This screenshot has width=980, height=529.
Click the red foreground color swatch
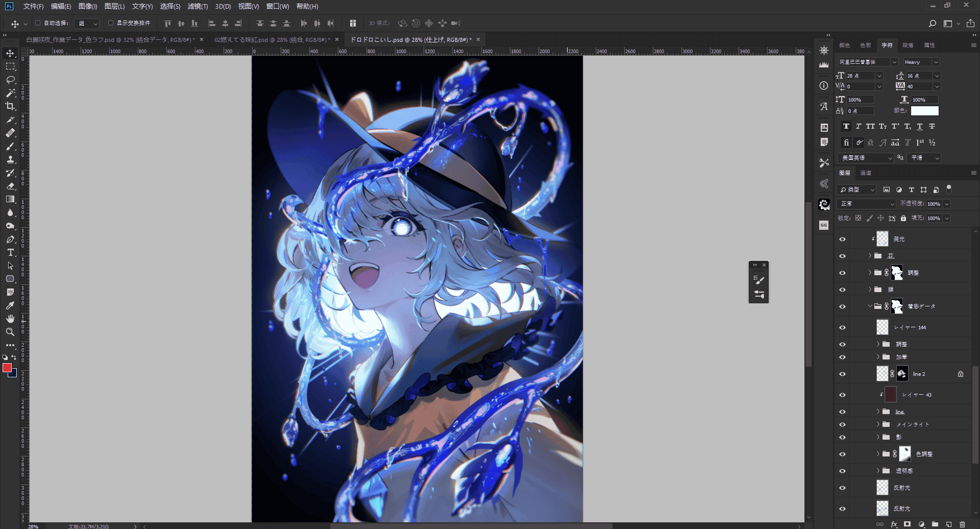pyautogui.click(x=7, y=368)
